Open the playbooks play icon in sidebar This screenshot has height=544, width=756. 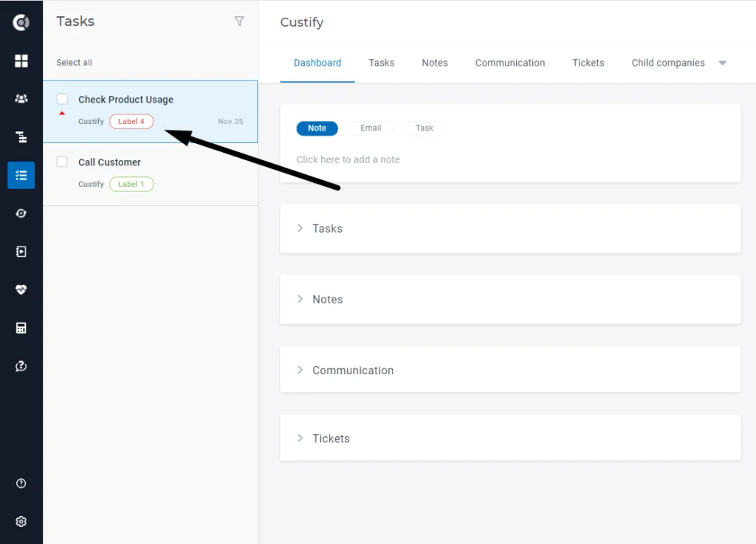click(21, 252)
